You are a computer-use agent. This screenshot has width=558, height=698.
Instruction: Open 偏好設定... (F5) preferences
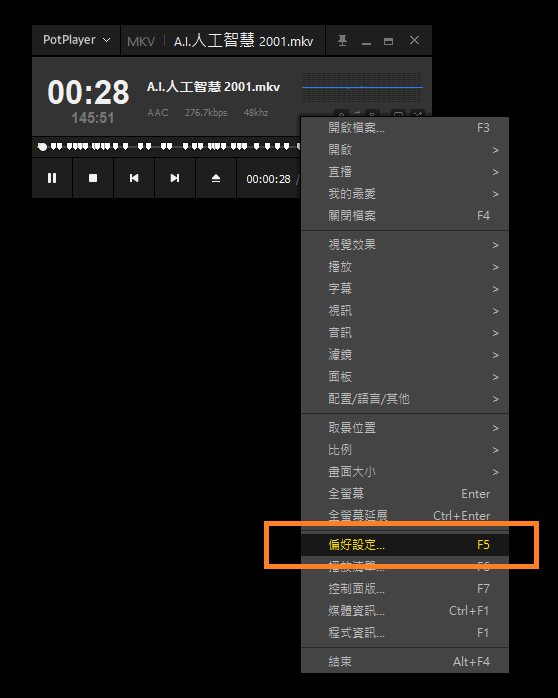click(x=405, y=545)
